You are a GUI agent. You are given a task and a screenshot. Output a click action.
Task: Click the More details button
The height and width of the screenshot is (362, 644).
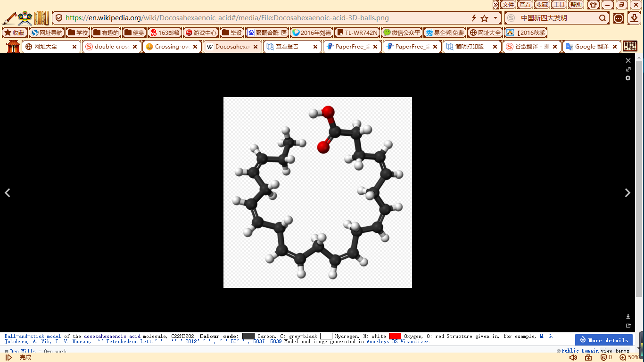[604, 340]
